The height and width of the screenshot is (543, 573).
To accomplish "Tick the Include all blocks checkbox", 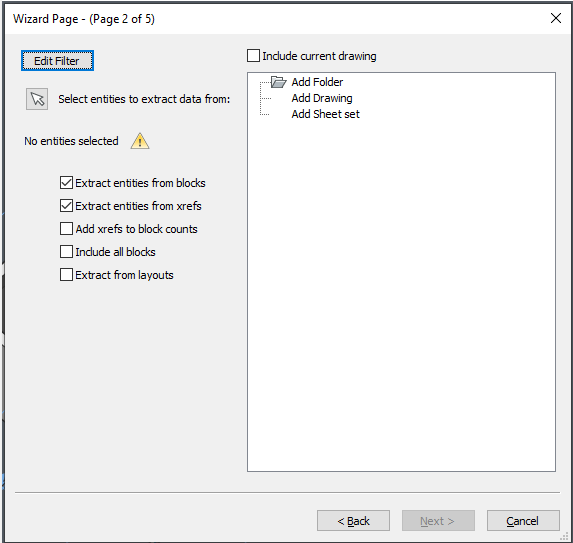I will coord(66,252).
